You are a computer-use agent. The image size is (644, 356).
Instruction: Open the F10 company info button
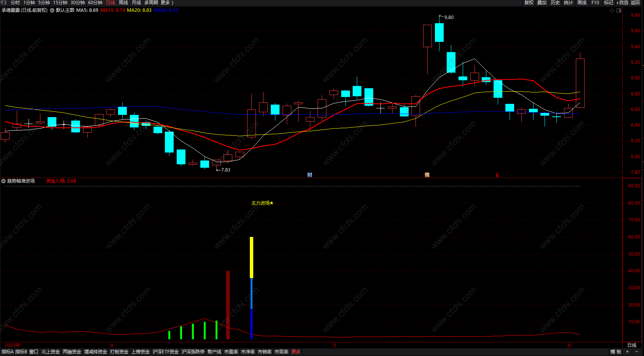(595, 3)
